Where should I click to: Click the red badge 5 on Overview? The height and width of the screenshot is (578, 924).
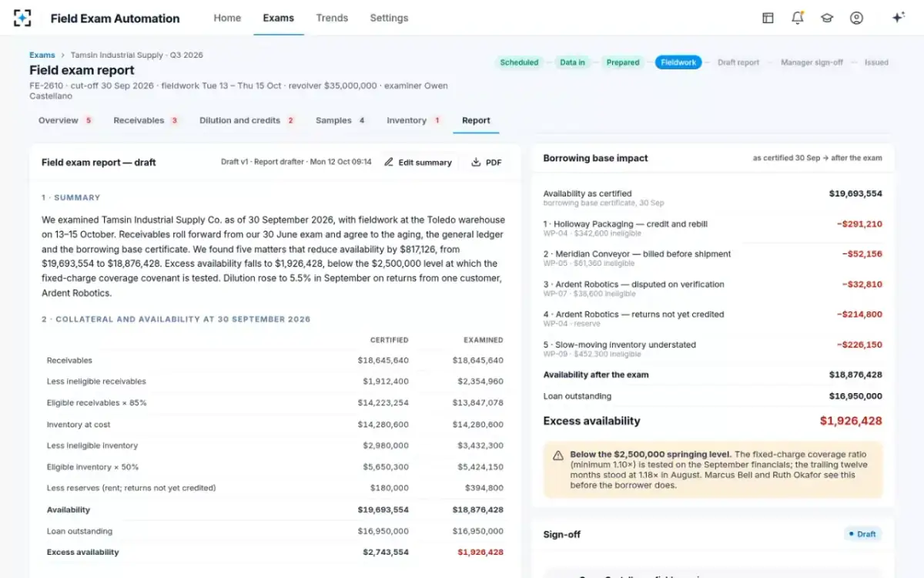(89, 120)
